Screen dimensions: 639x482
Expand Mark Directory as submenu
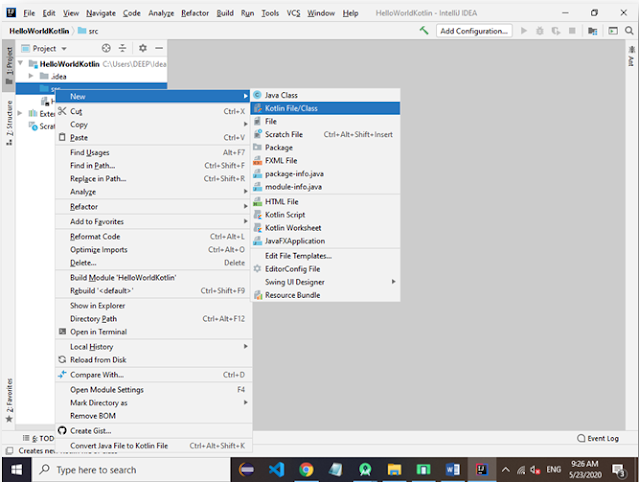coord(153,403)
